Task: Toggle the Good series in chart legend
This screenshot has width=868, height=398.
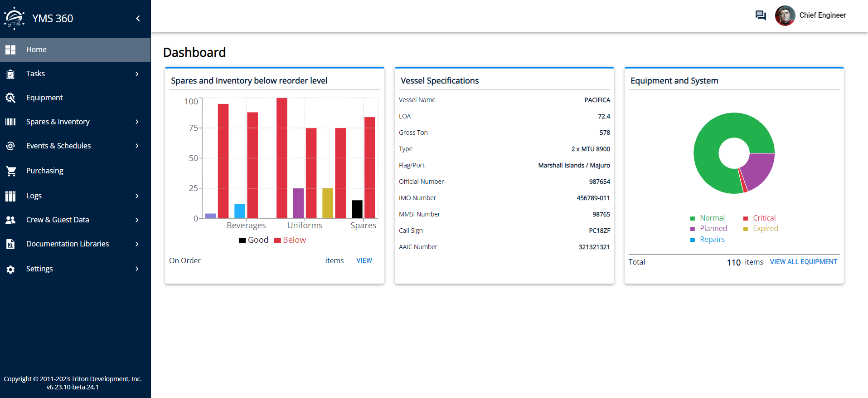Action: pyautogui.click(x=254, y=240)
